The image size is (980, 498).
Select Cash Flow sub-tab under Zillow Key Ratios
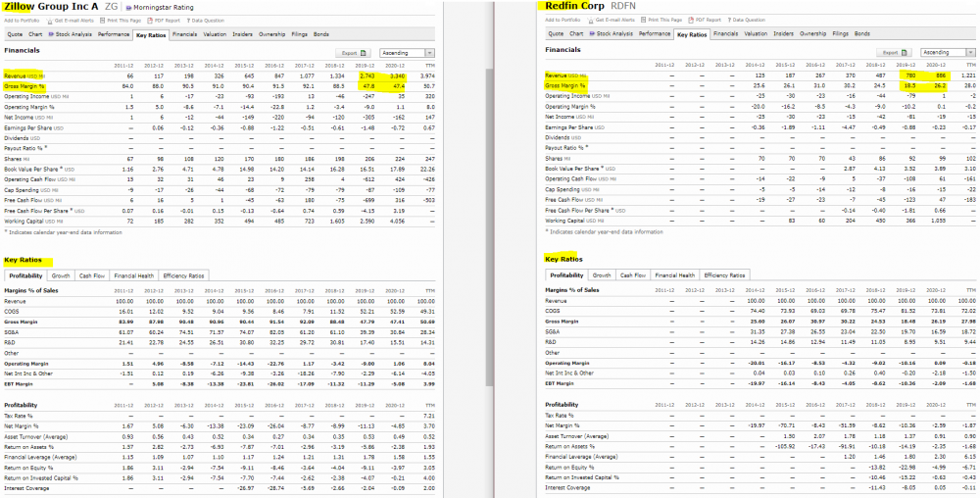pyautogui.click(x=91, y=275)
